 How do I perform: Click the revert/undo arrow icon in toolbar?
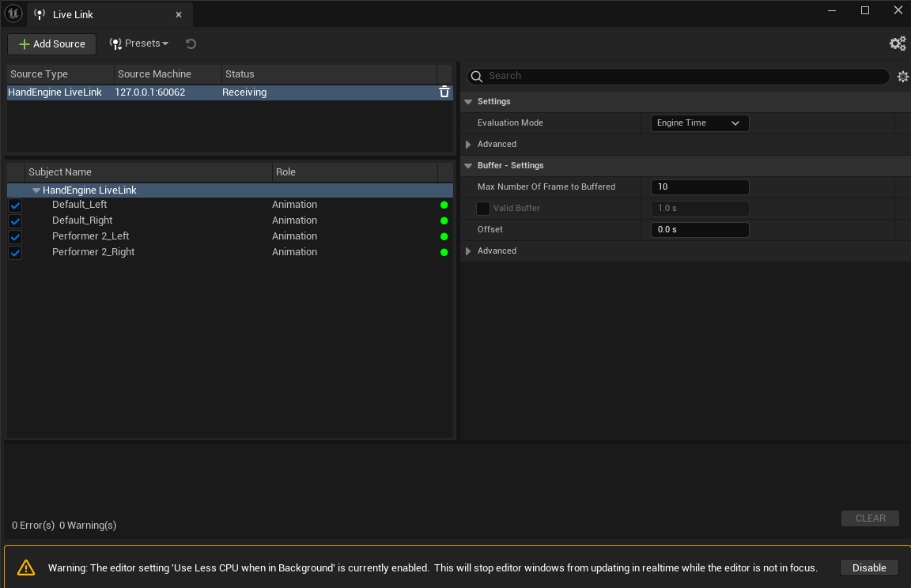pos(191,43)
